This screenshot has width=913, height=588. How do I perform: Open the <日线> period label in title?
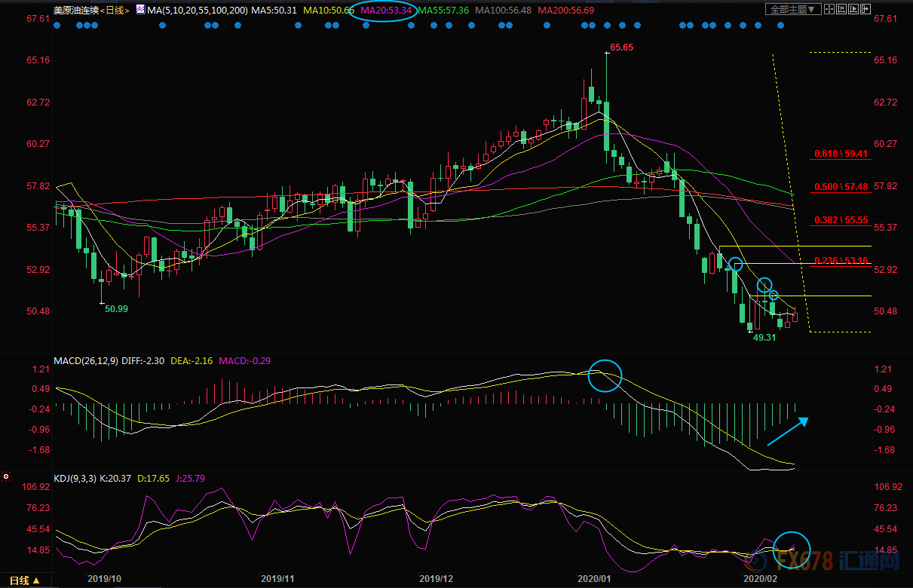pos(115,11)
